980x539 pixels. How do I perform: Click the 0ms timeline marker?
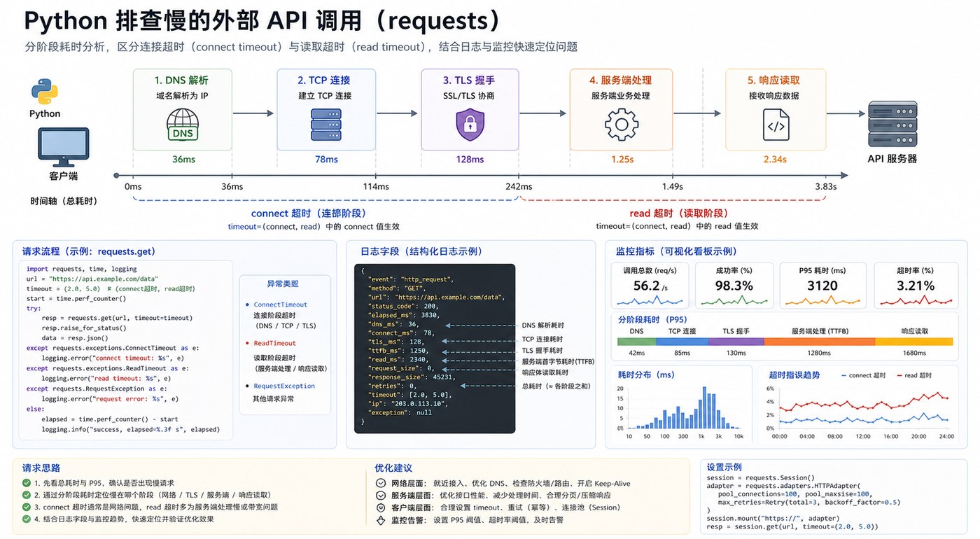[x=133, y=186]
